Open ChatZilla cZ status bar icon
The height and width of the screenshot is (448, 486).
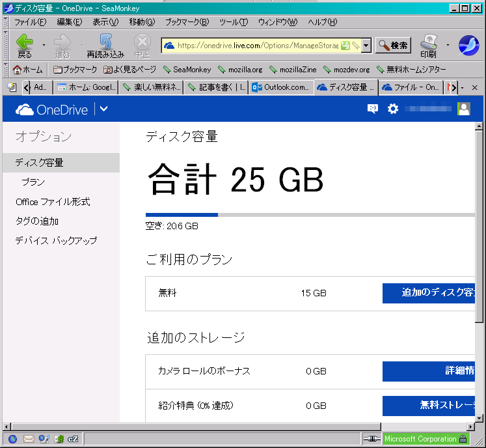pyautogui.click(x=73, y=439)
